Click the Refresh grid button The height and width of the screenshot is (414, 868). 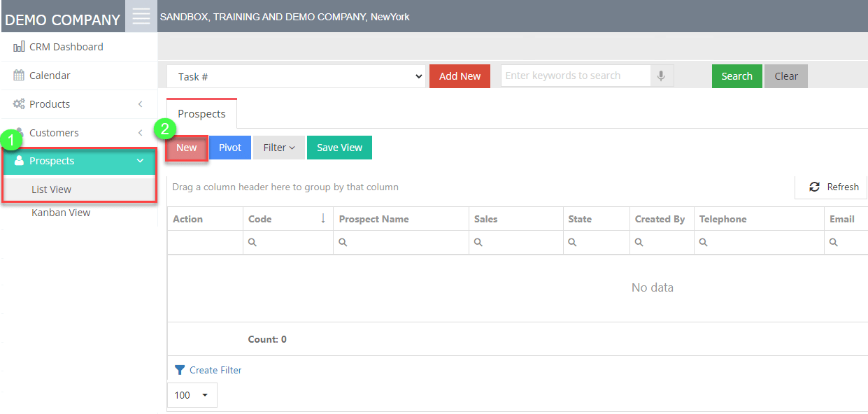(x=834, y=187)
